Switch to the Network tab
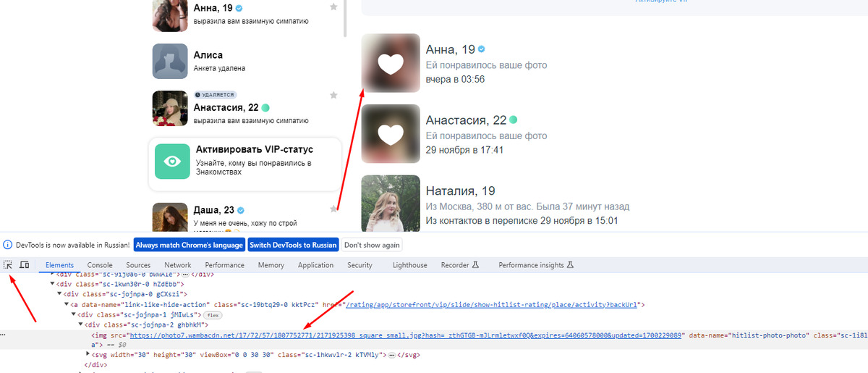The height and width of the screenshot is (373, 868). click(178, 265)
